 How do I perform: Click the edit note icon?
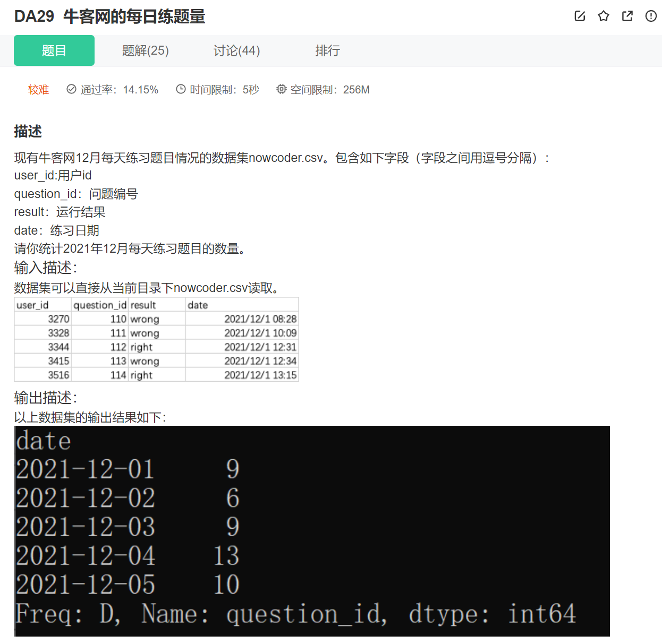point(580,16)
